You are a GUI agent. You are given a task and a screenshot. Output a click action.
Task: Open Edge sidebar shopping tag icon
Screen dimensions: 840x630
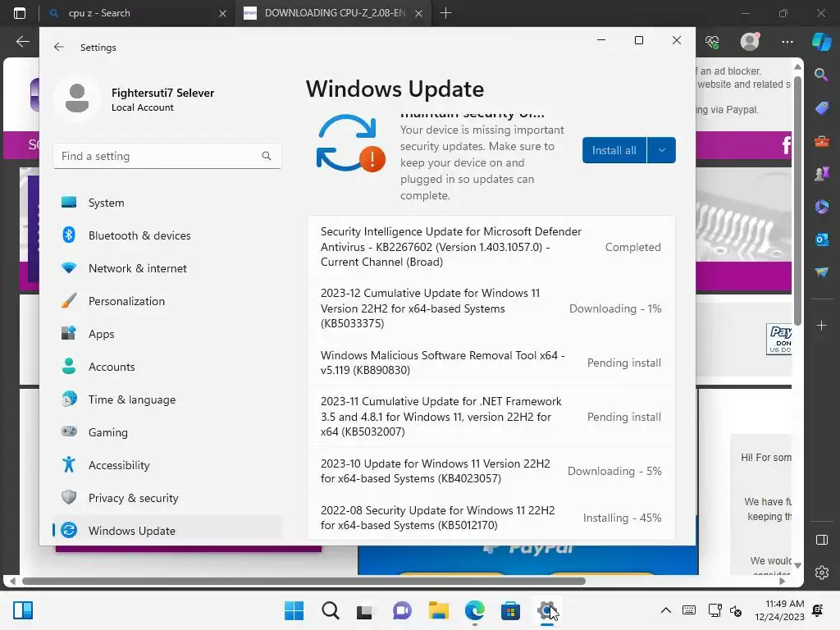(821, 108)
